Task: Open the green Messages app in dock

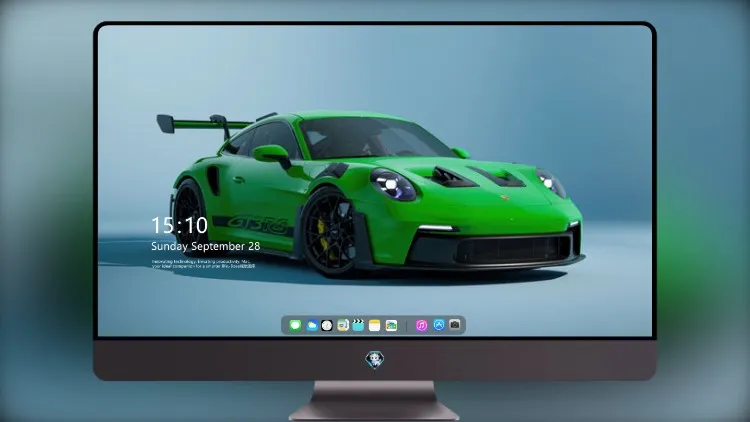Action: (x=295, y=326)
